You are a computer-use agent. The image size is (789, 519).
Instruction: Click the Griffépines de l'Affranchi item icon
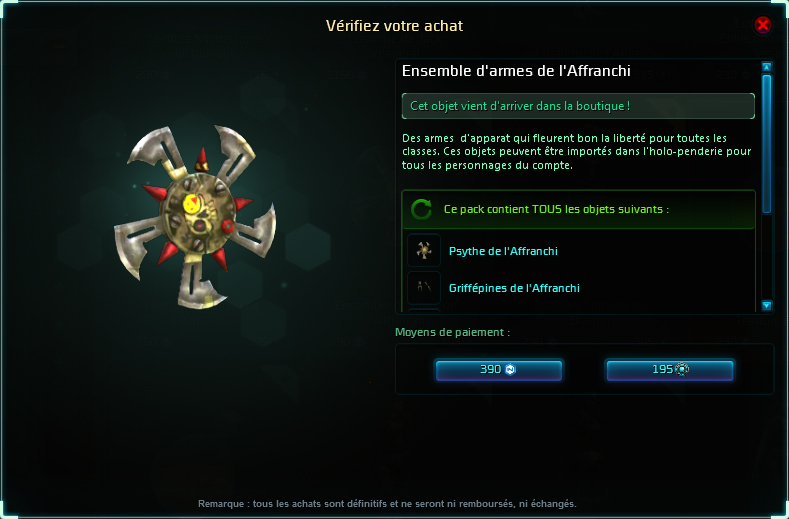(424, 287)
